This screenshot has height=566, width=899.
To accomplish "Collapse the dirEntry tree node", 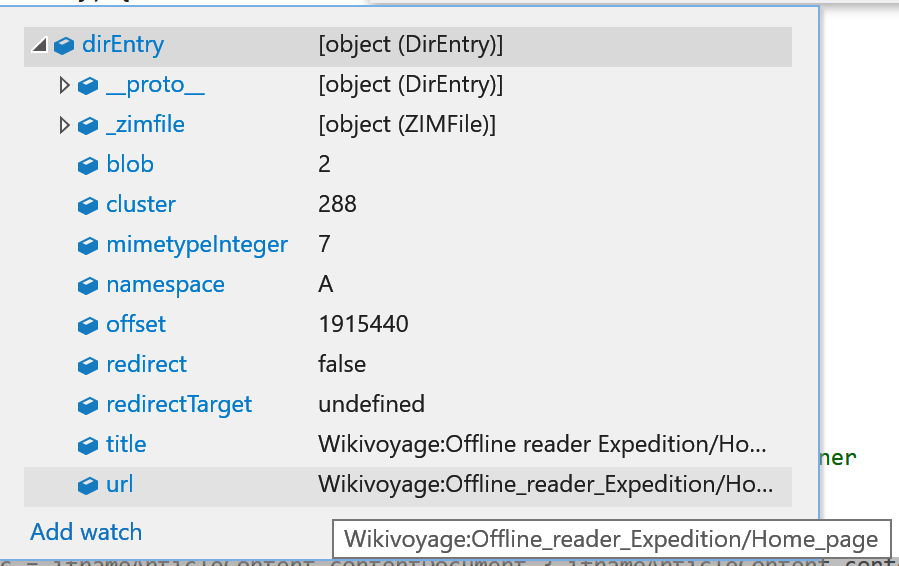I will pyautogui.click(x=40, y=45).
